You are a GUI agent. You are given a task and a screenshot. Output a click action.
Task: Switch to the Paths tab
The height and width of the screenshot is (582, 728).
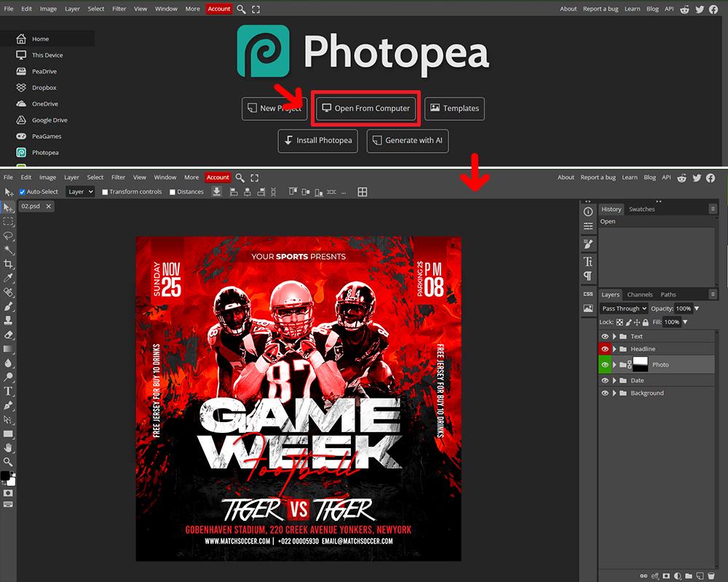click(x=668, y=294)
